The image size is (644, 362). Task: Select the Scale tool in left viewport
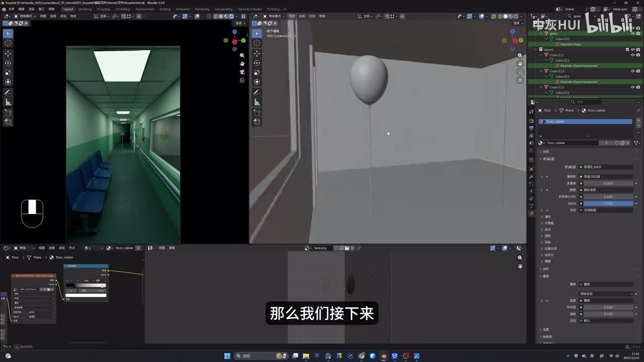click(8, 72)
